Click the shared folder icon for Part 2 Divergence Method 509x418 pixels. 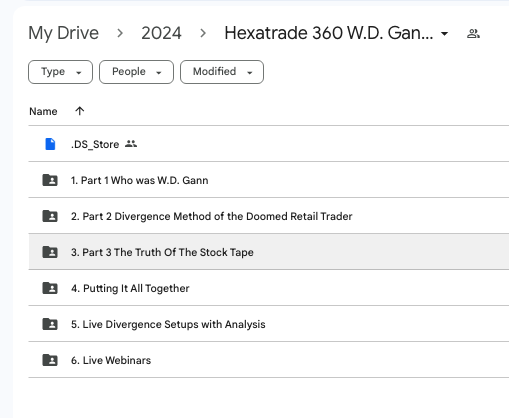[x=50, y=216]
